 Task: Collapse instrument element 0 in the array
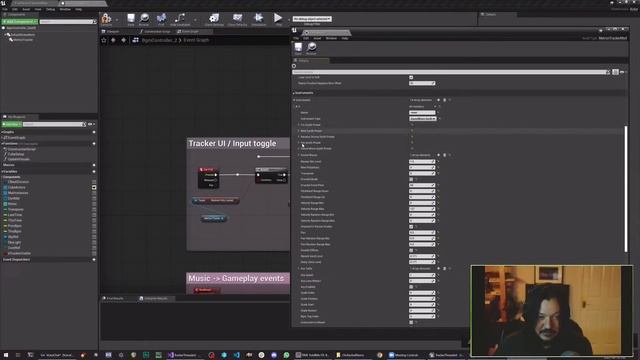click(296, 107)
